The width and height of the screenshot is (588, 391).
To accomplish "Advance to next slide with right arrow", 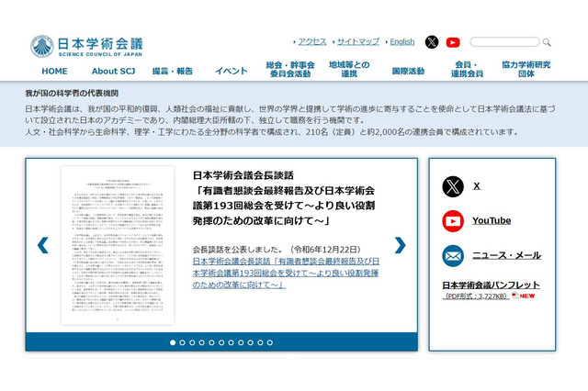I will coord(401,245).
